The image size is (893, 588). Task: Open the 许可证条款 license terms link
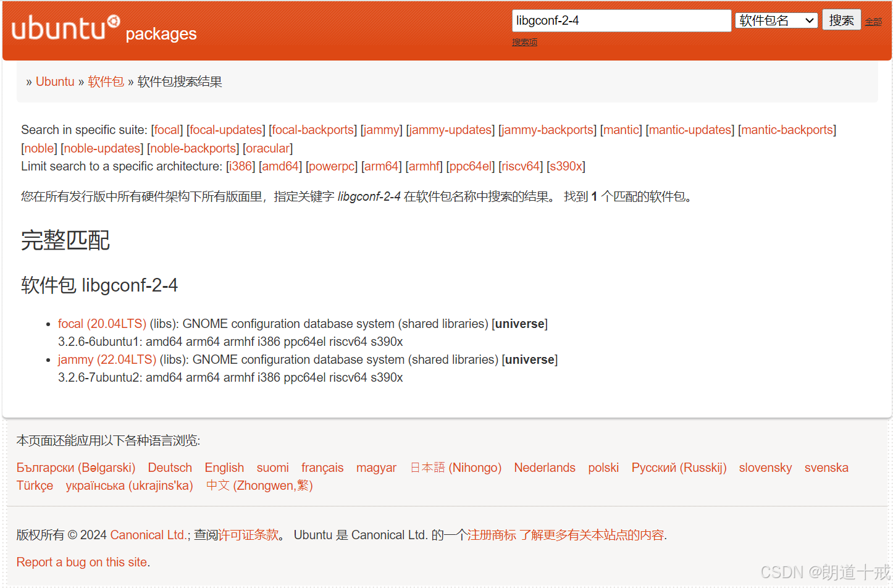tap(248, 535)
